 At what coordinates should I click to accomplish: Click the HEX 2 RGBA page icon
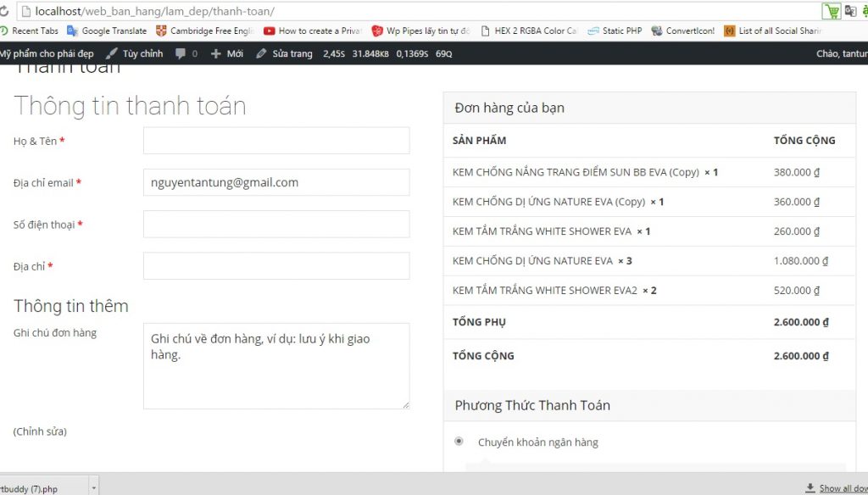click(486, 31)
